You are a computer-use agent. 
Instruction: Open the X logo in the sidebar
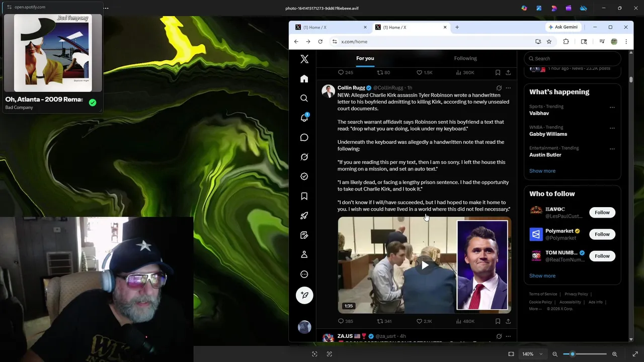[x=304, y=59]
